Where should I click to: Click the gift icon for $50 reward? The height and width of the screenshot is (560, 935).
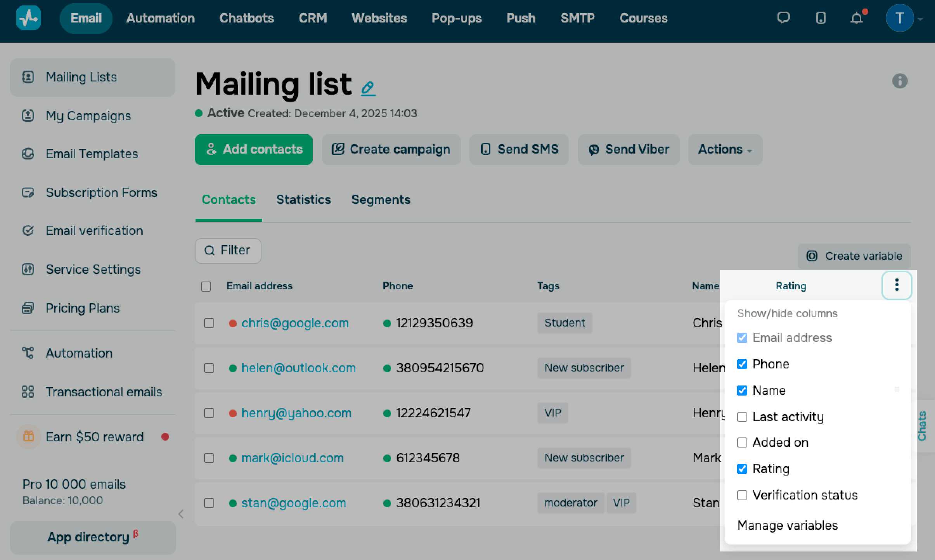point(28,437)
